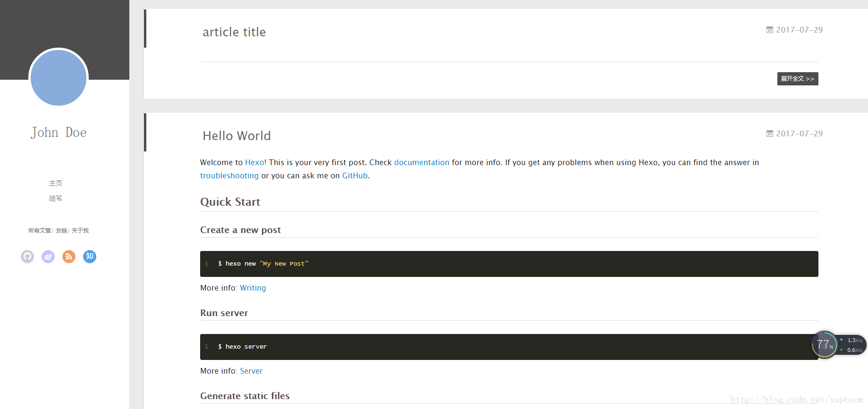
Task: Click the hexo server code line
Action: [242, 347]
